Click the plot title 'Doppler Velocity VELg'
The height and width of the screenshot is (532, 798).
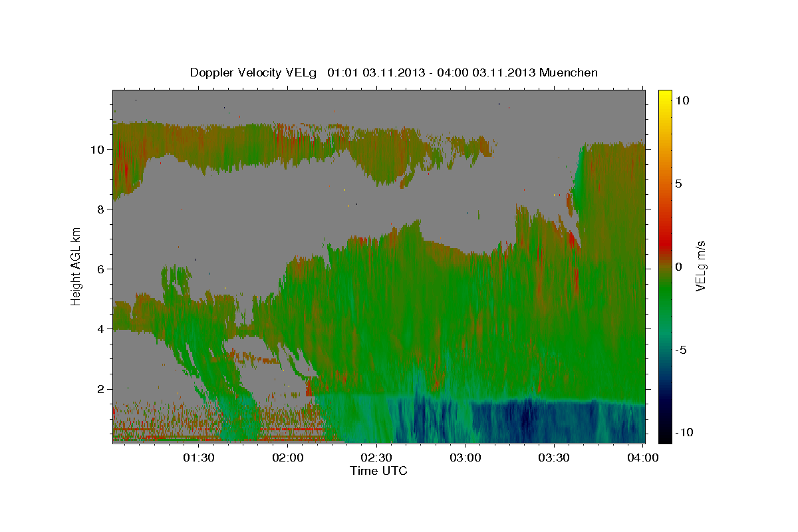point(255,72)
